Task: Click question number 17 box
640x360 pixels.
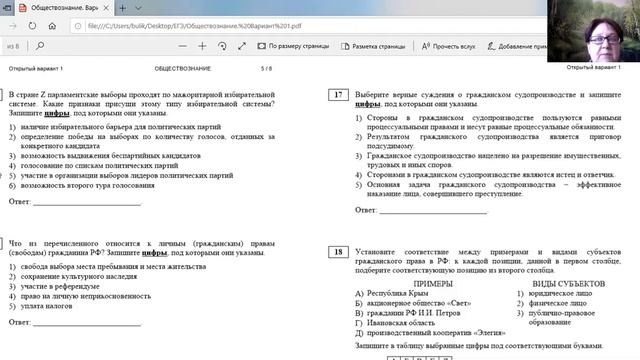Action: (x=338, y=95)
